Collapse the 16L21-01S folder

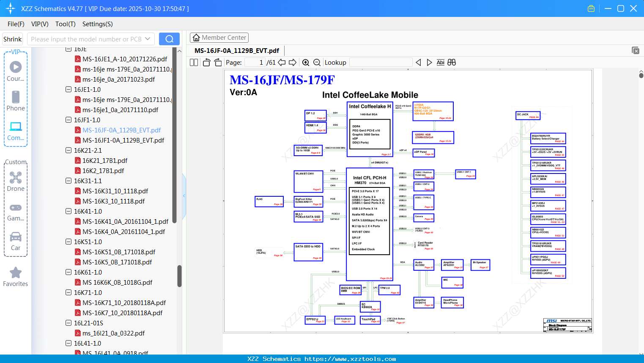click(x=69, y=323)
